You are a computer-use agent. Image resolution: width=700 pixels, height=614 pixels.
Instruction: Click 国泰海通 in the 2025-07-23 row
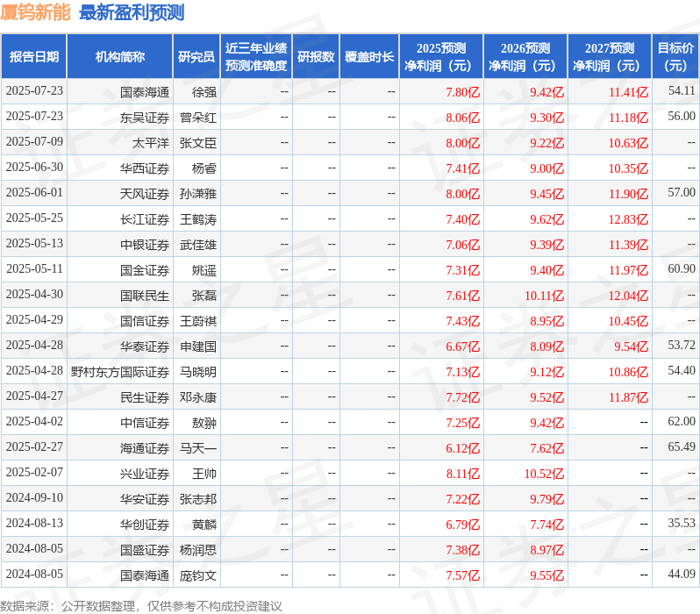[x=145, y=92]
